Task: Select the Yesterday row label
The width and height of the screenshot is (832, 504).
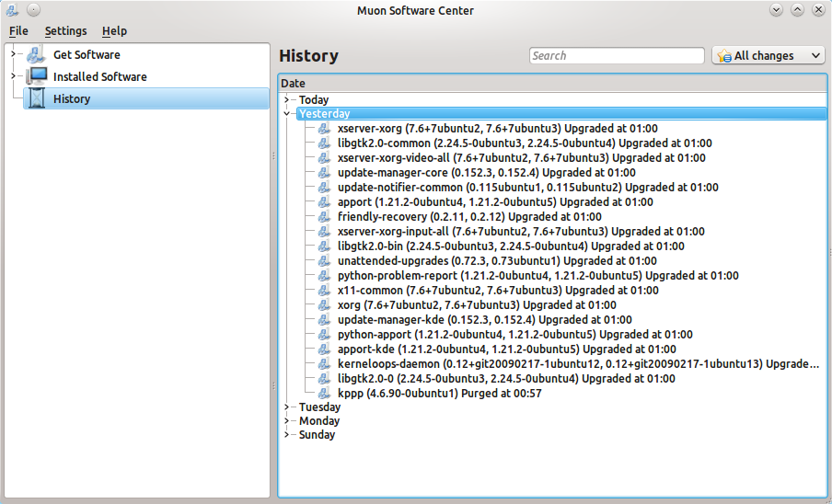Action: pyautogui.click(x=324, y=113)
